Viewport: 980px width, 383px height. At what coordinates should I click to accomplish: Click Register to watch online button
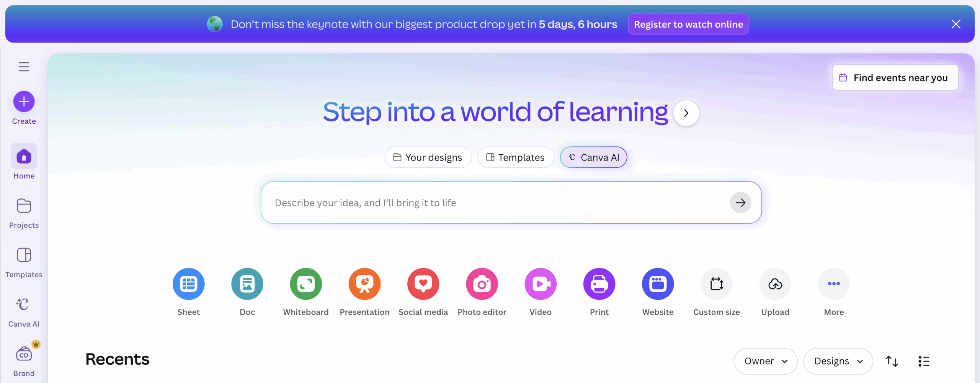coord(688,24)
